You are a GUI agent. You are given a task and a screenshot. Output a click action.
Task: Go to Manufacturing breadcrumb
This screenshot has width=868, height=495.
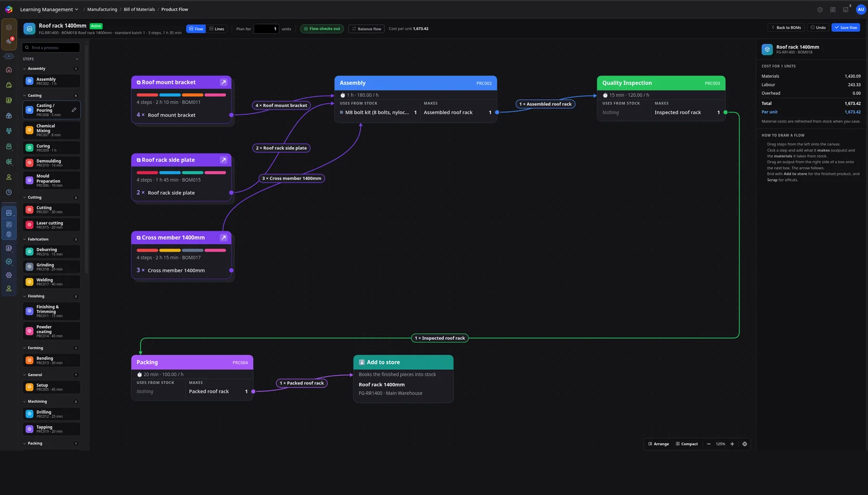(x=102, y=10)
